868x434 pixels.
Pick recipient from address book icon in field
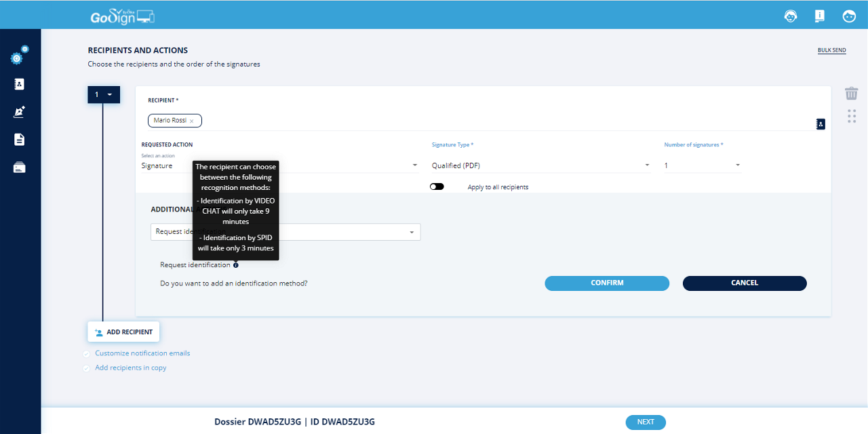[x=821, y=124]
